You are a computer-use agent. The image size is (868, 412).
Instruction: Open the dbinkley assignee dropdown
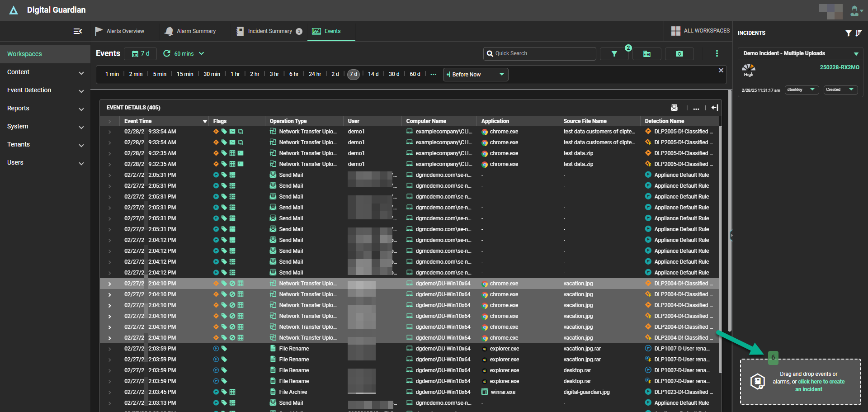click(x=802, y=90)
